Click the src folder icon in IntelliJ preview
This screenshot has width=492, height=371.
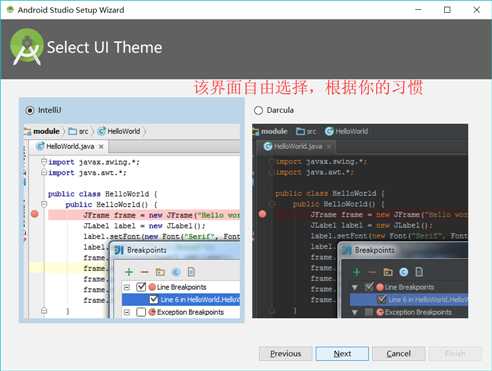click(72, 131)
